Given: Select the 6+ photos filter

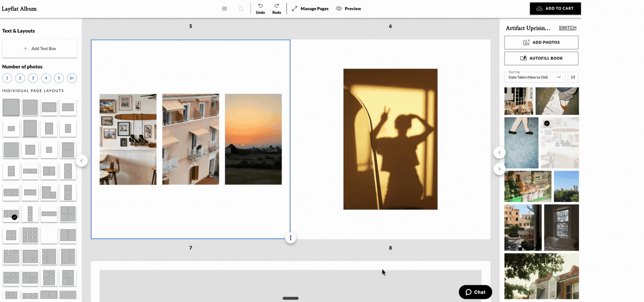Looking at the screenshot, I should point(72,78).
